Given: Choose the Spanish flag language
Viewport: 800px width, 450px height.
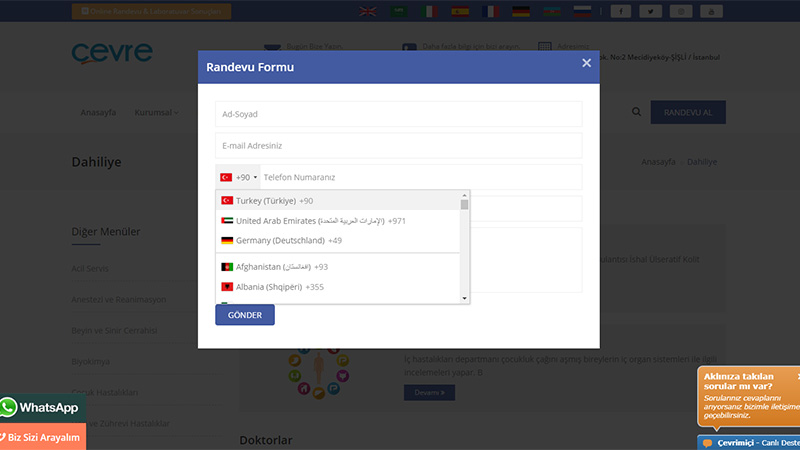Looking at the screenshot, I should [x=460, y=11].
